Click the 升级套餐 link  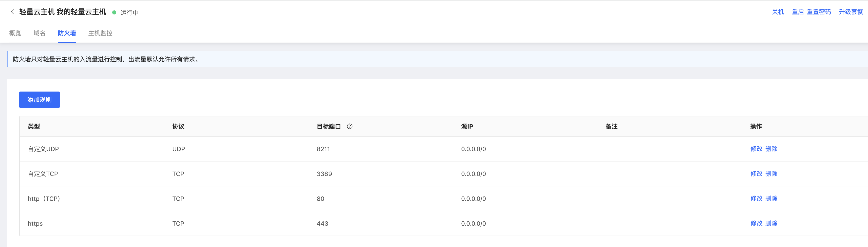pyautogui.click(x=851, y=12)
